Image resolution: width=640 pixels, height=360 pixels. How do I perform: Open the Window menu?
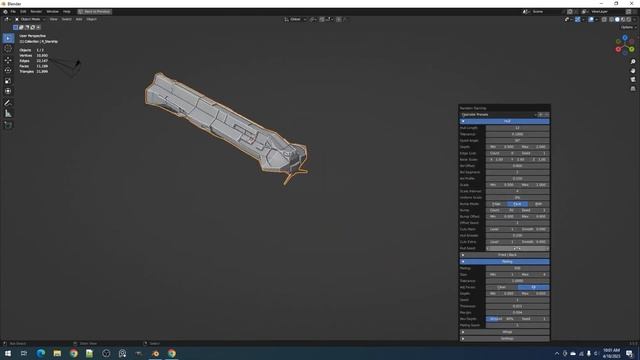point(52,12)
